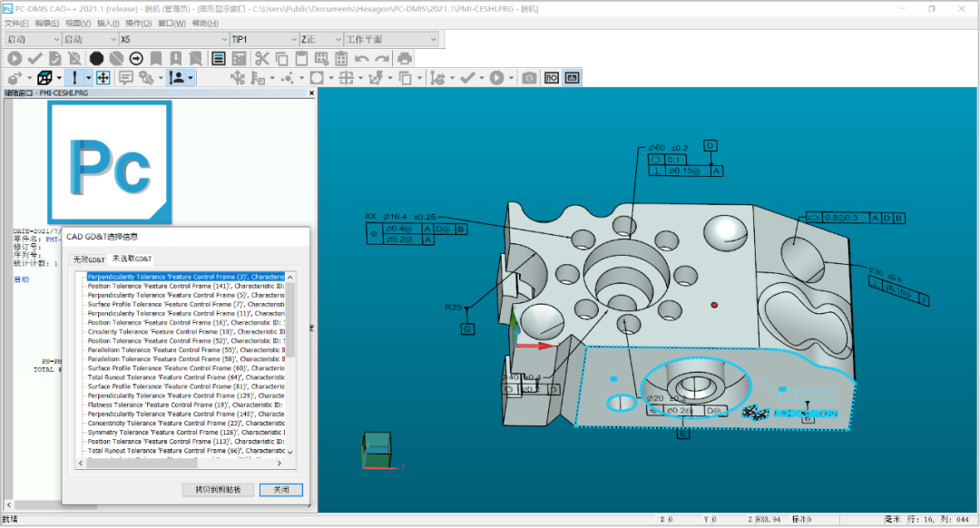Click the 8X Ø16.4 ±0.25 callout
This screenshot has width=980, height=528.
pos(400,217)
